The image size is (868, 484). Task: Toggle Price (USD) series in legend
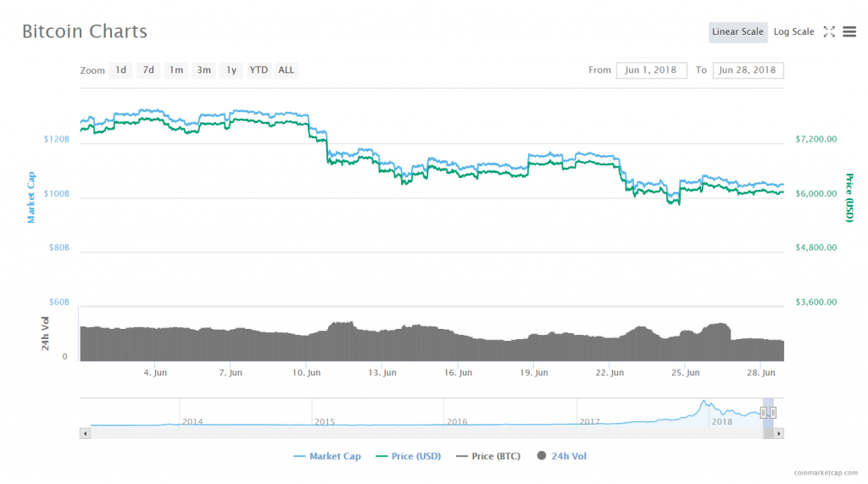[x=409, y=456]
